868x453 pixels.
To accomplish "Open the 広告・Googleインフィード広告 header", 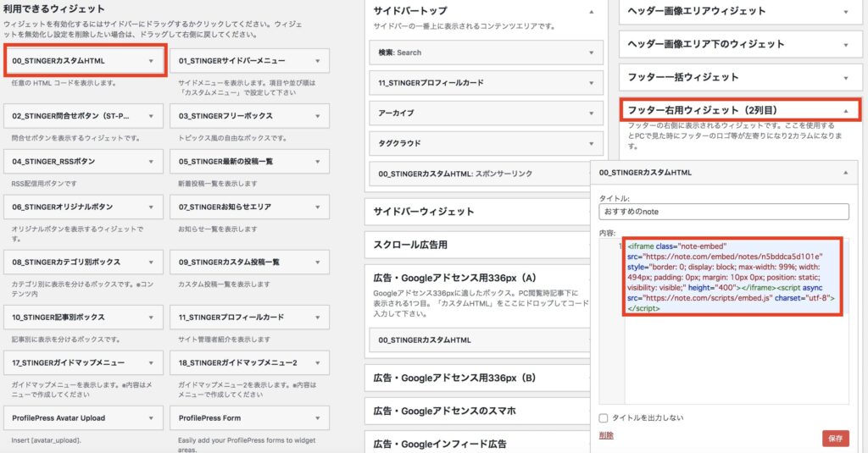I will pyautogui.click(x=477, y=444).
